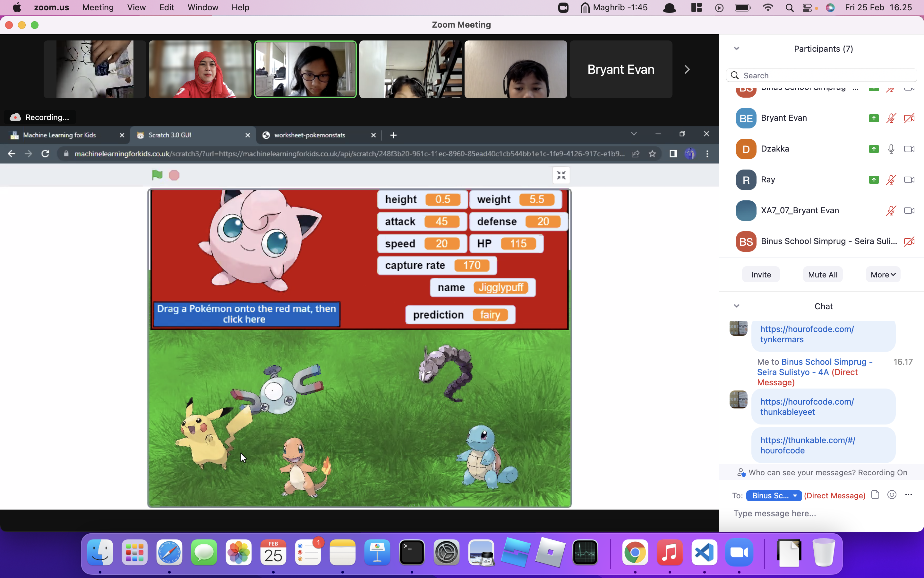The width and height of the screenshot is (924, 578).
Task: Open Visual Studio Code from the Dock
Action: point(704,552)
